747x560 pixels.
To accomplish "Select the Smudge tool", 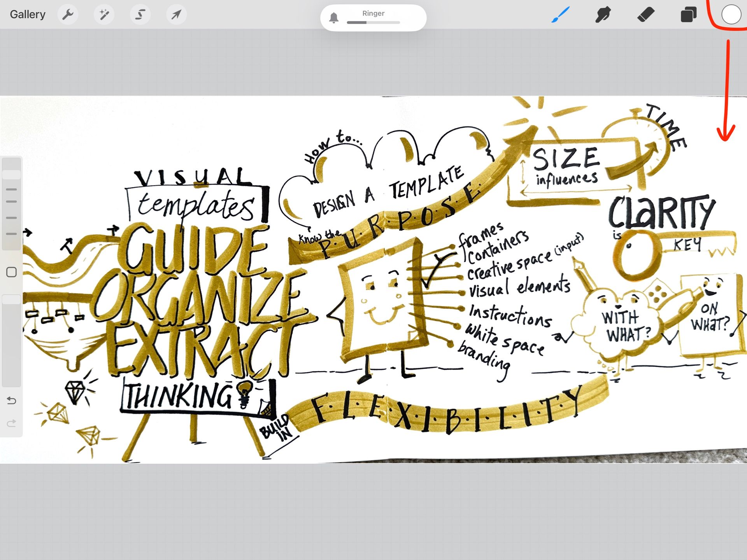I will [x=603, y=15].
